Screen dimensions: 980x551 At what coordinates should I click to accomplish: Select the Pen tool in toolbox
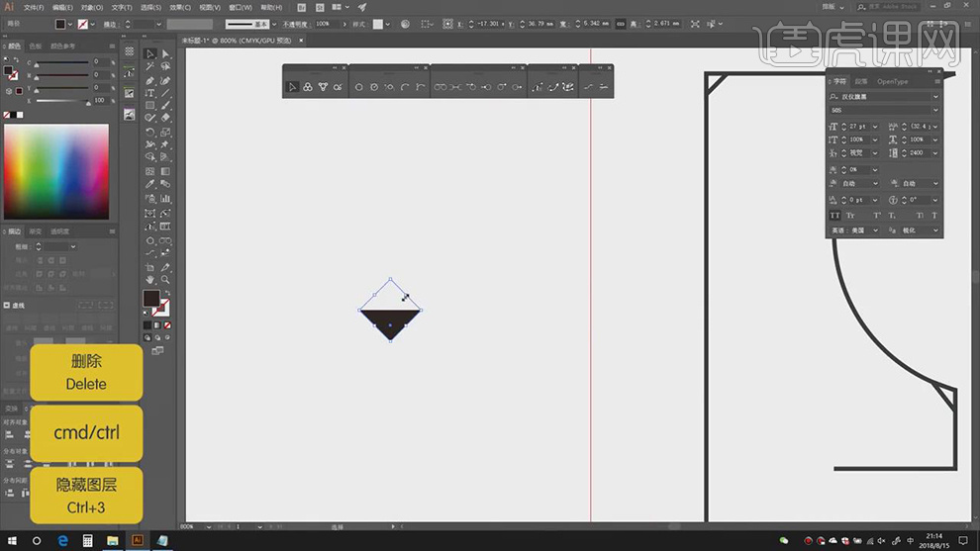pyautogui.click(x=149, y=80)
